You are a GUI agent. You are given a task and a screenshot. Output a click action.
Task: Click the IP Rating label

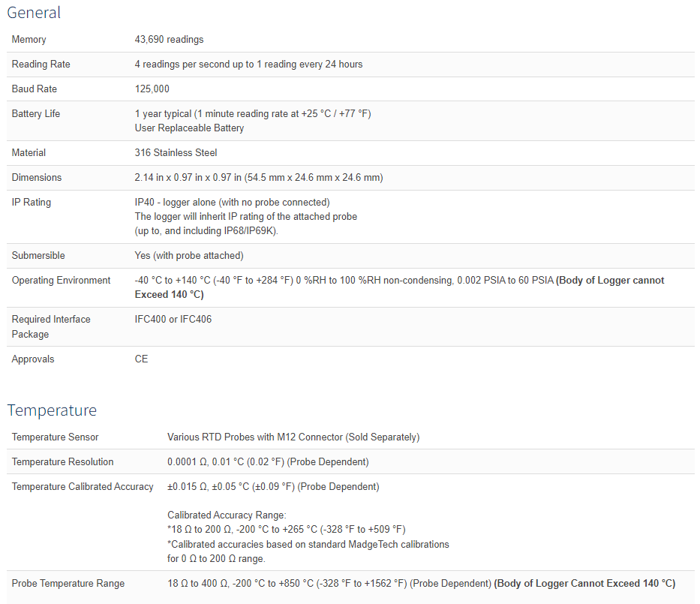[32, 203]
